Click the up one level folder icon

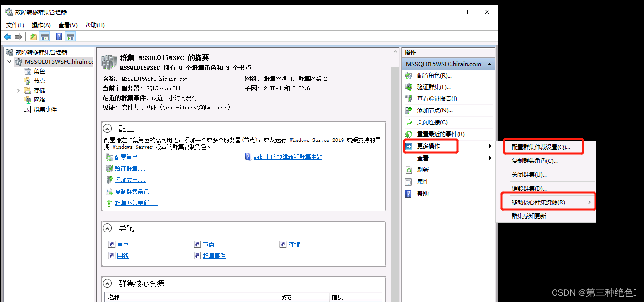click(33, 37)
